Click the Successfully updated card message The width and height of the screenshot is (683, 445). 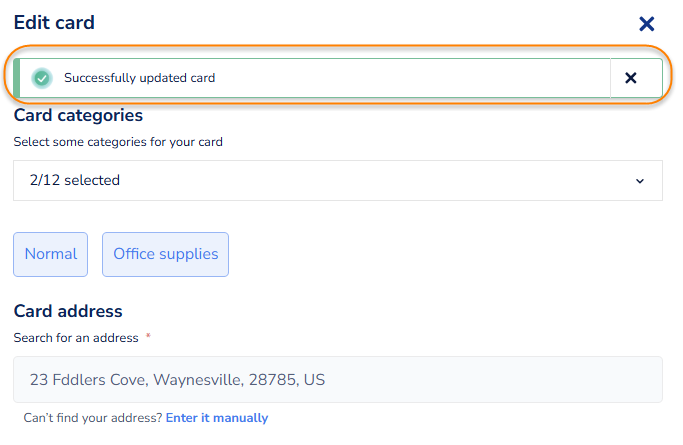(139, 78)
